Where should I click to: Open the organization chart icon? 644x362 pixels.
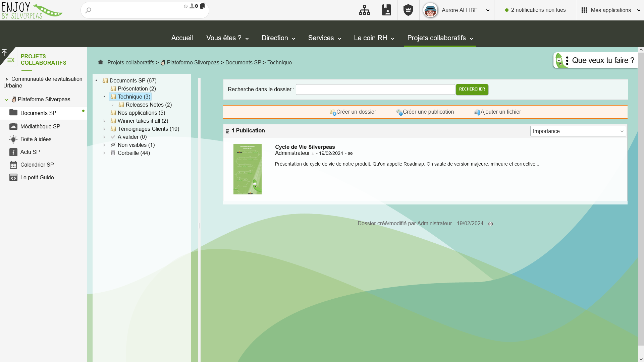(x=365, y=10)
